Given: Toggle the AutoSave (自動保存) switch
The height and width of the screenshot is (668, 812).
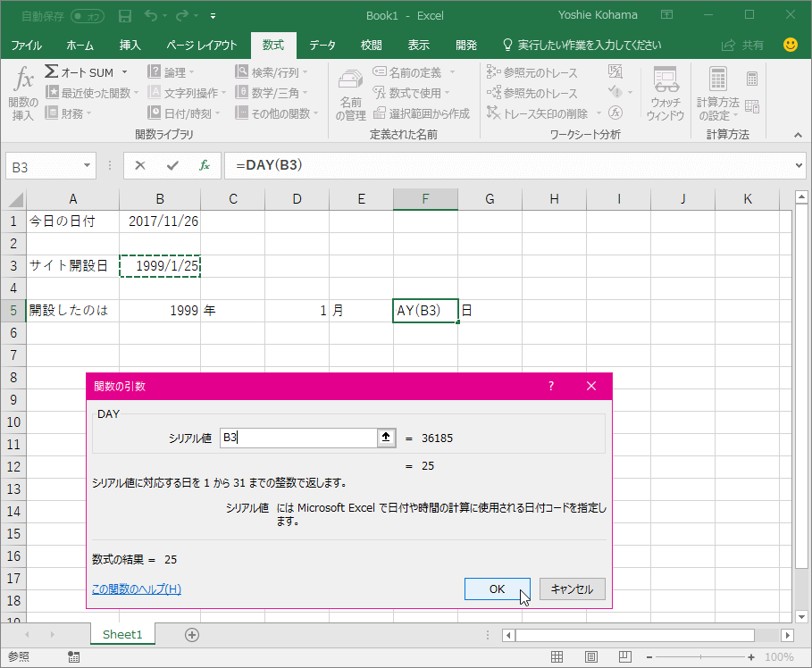Looking at the screenshot, I should [x=87, y=15].
